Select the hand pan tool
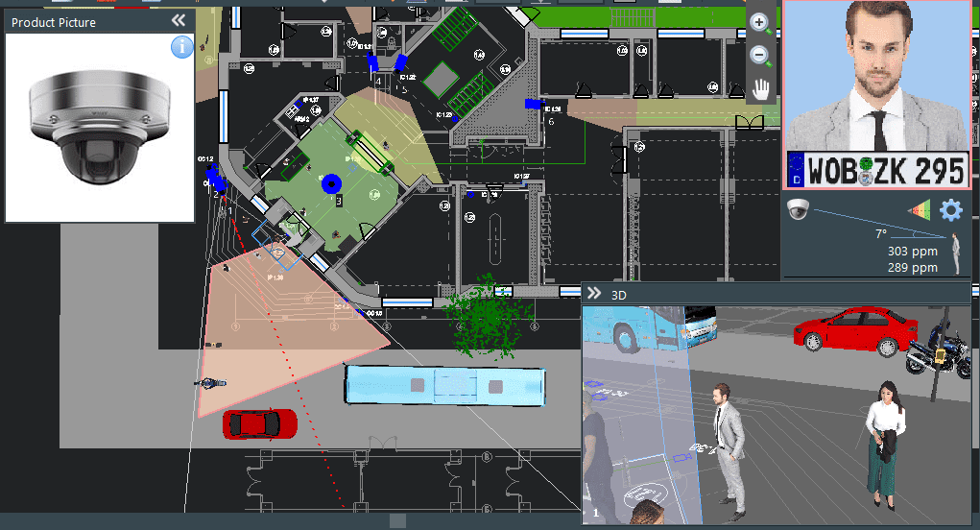980x530 pixels. tap(761, 89)
